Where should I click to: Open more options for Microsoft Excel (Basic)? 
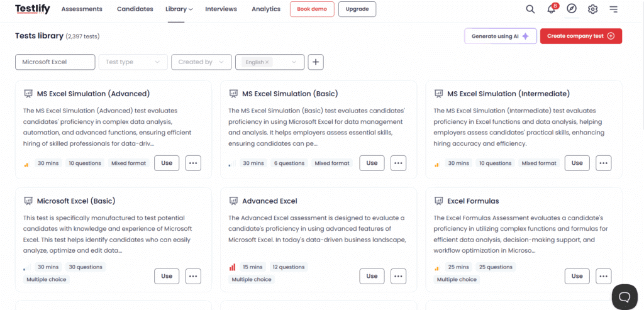[193, 276]
